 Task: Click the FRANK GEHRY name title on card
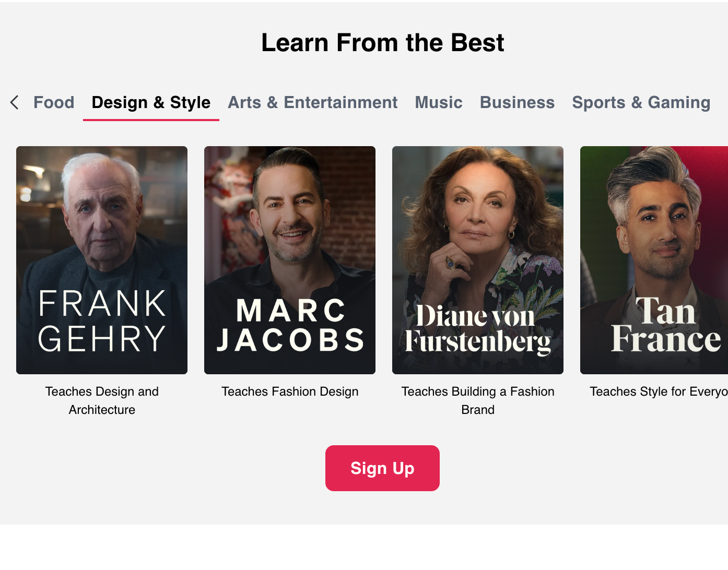pos(102,321)
